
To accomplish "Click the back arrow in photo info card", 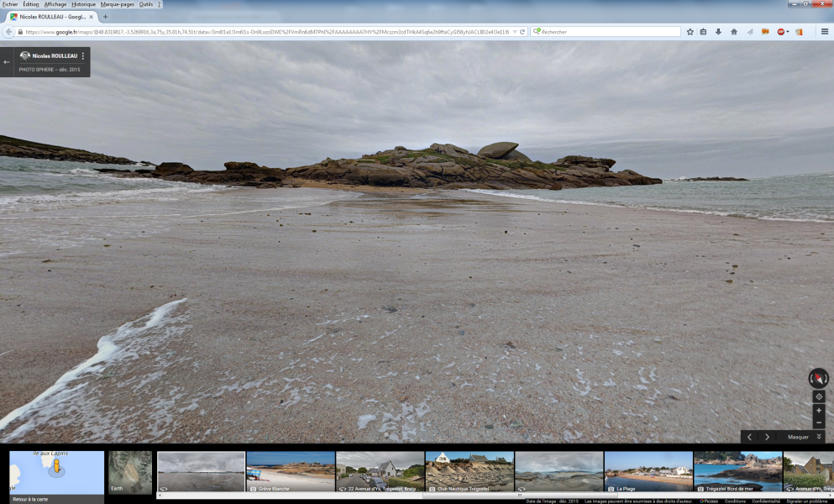I will click(x=7, y=62).
